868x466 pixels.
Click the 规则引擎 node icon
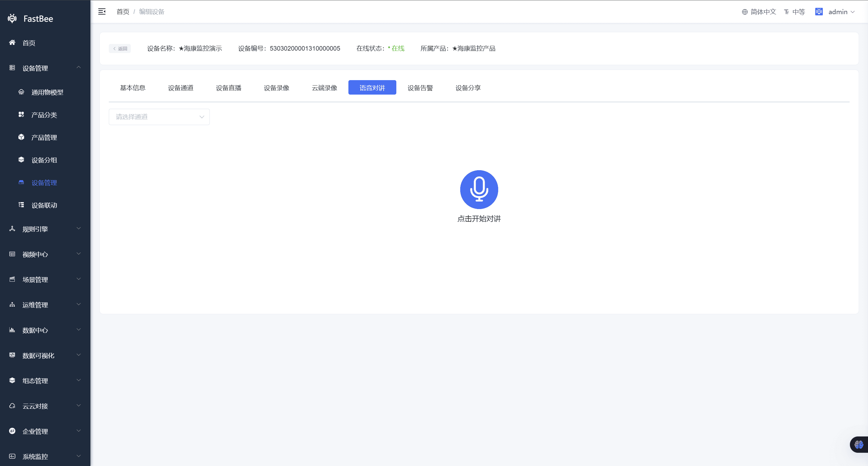(x=12, y=229)
